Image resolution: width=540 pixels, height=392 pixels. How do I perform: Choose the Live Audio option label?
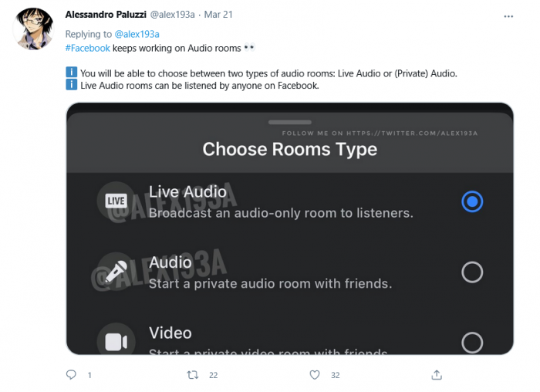187,192
